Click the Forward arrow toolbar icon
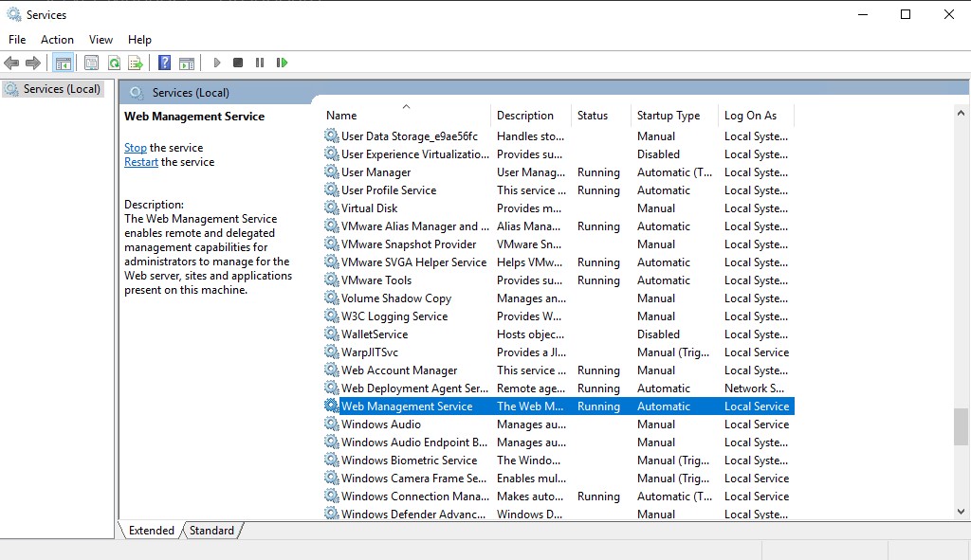Viewport: 971px width, 560px height. [33, 63]
